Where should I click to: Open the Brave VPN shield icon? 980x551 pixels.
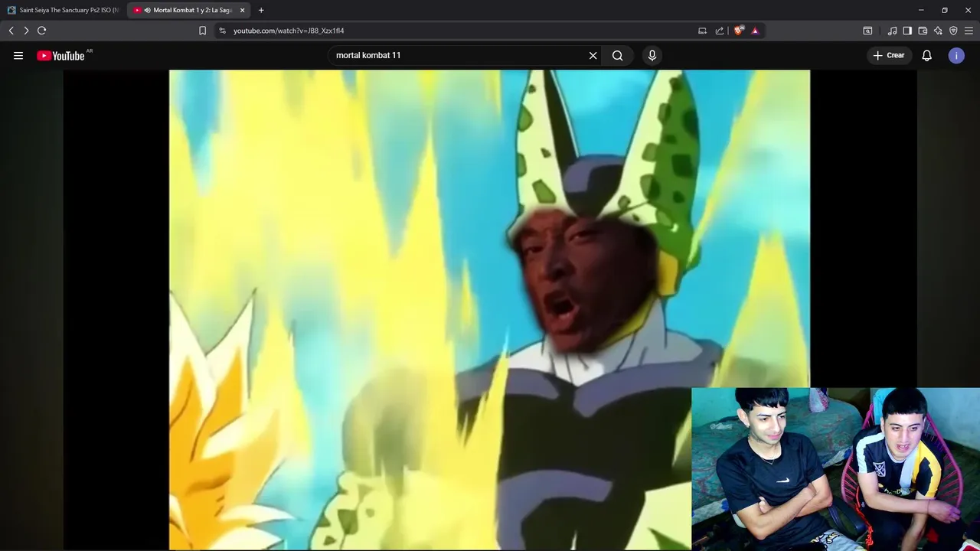[x=953, y=31]
